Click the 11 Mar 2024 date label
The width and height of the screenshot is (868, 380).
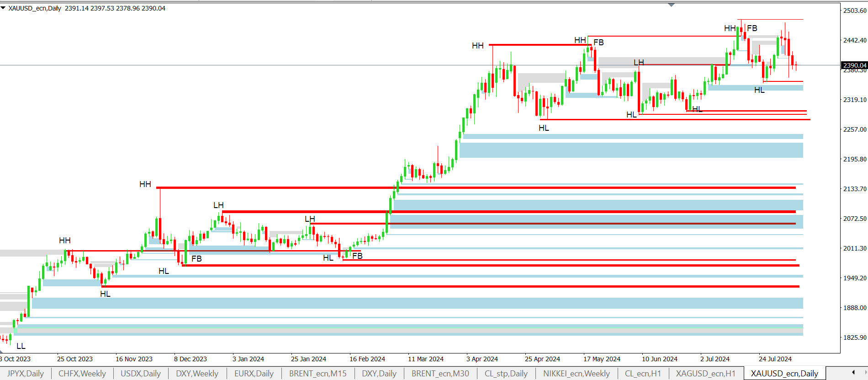[426, 359]
